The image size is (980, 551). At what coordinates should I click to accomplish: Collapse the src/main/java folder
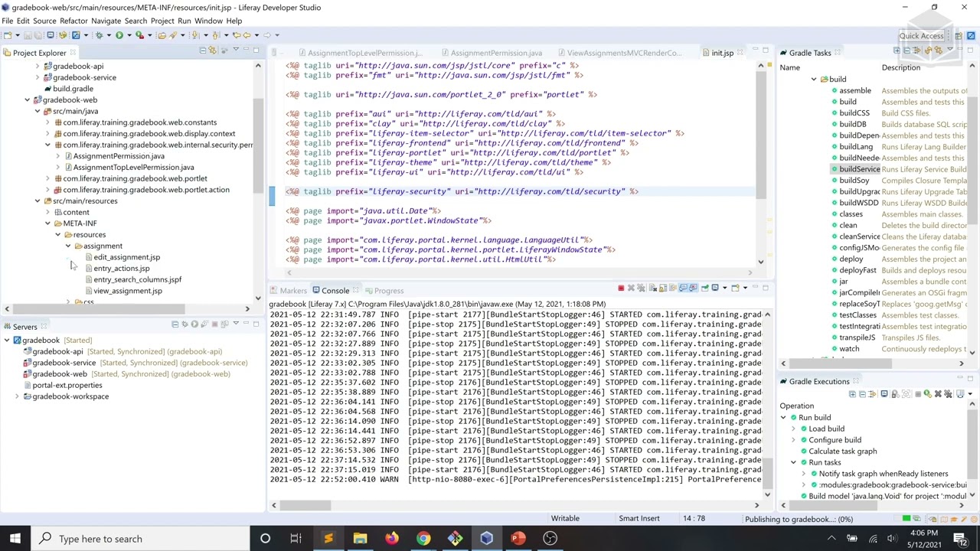click(37, 111)
